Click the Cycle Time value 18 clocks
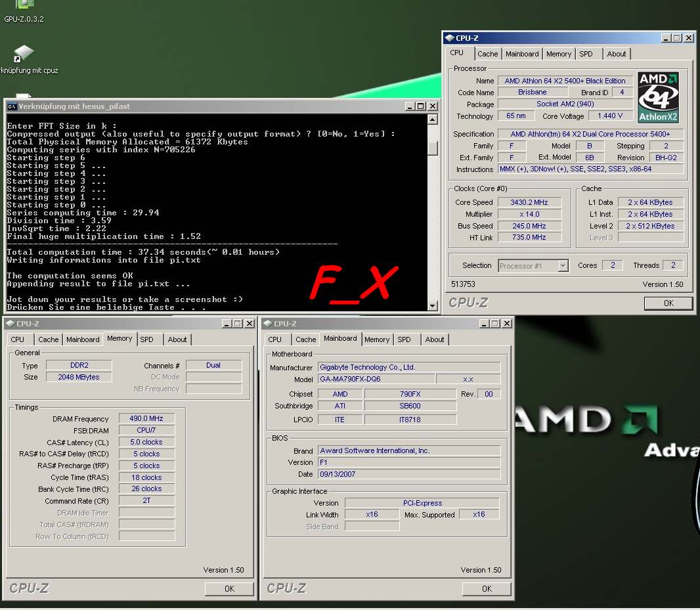700x610 pixels. [x=146, y=477]
